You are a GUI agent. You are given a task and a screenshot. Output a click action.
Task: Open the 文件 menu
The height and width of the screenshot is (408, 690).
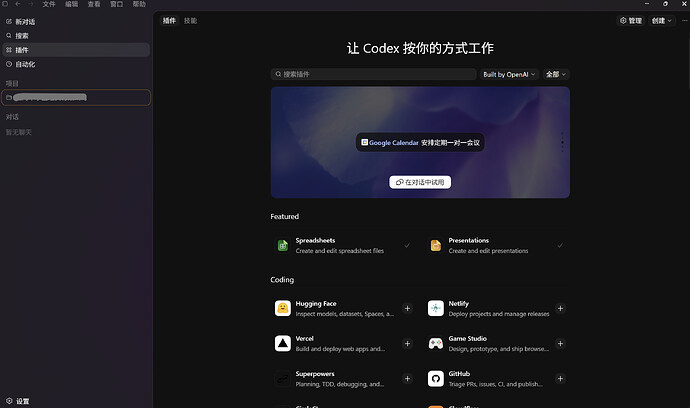pyautogui.click(x=49, y=4)
